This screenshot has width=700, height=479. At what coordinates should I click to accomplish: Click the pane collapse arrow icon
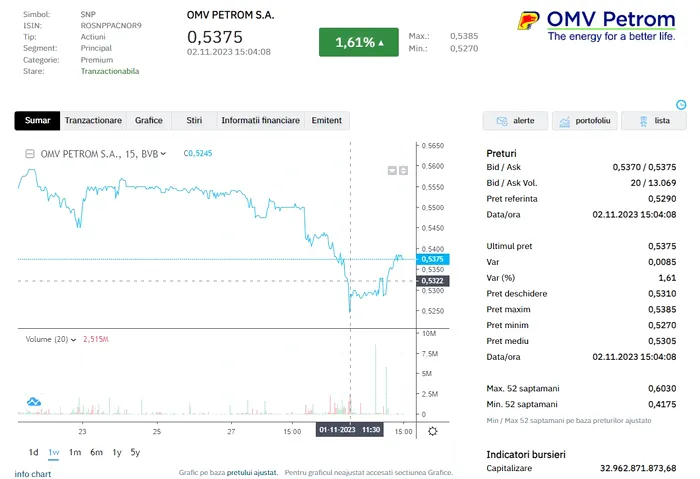392,171
